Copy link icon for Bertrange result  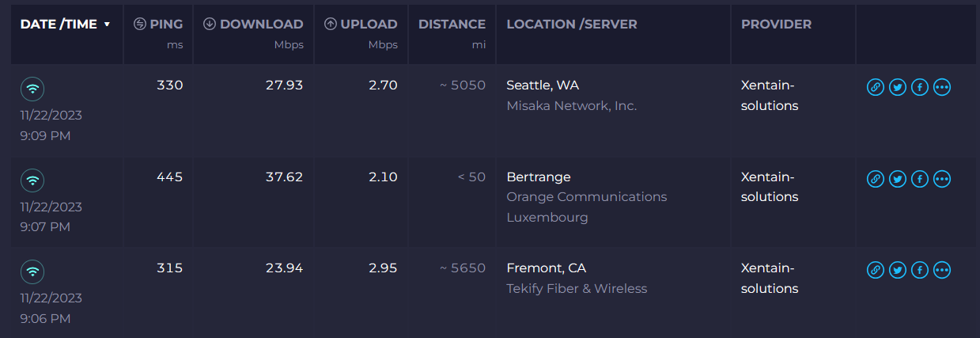(875, 179)
